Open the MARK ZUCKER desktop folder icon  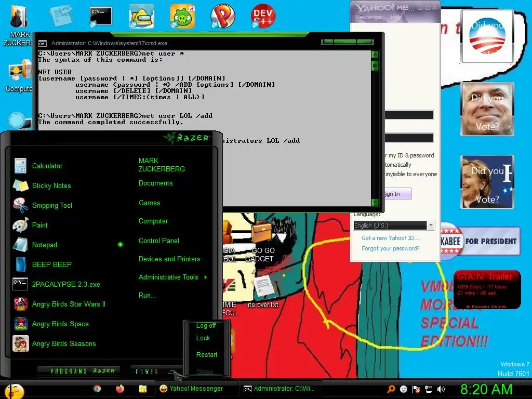[x=18, y=26]
